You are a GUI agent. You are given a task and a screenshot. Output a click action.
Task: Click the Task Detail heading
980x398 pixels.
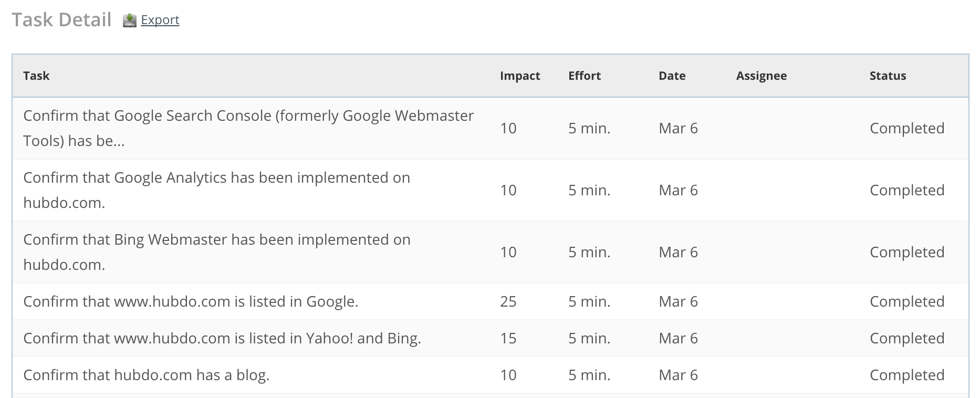(x=61, y=20)
